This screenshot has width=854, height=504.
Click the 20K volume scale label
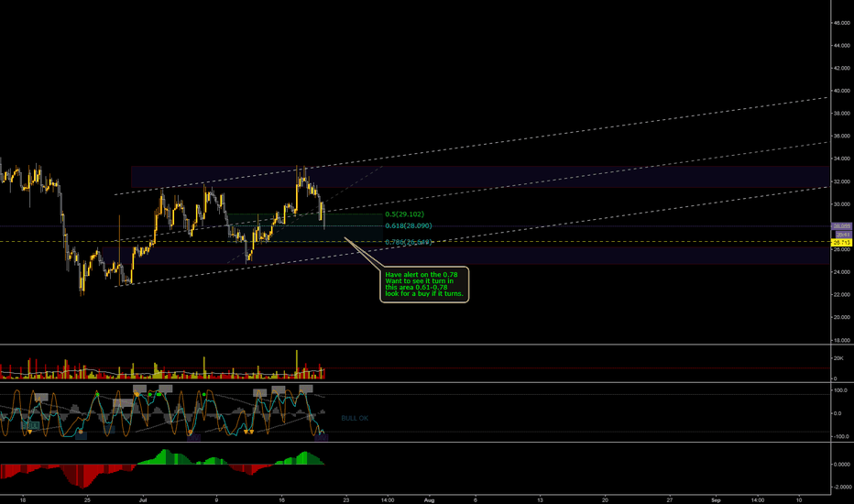(838, 358)
